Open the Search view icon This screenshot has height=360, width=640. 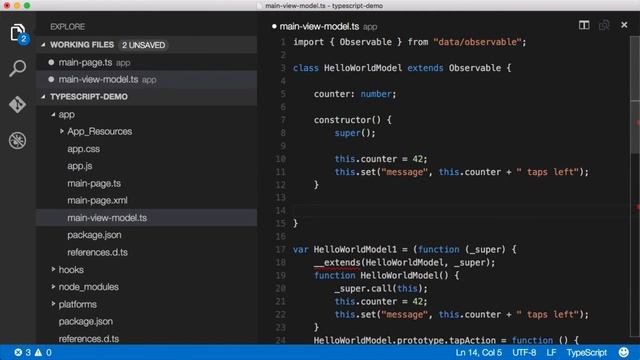(18, 68)
